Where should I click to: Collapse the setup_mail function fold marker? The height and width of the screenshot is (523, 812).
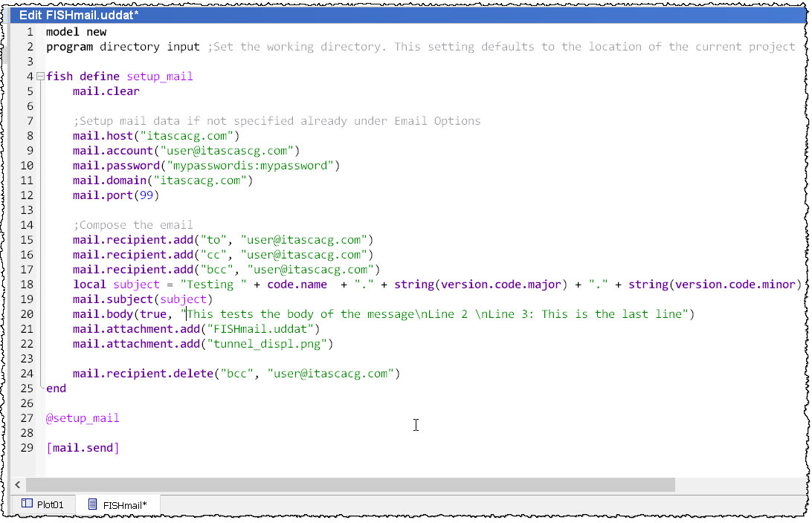click(40, 77)
